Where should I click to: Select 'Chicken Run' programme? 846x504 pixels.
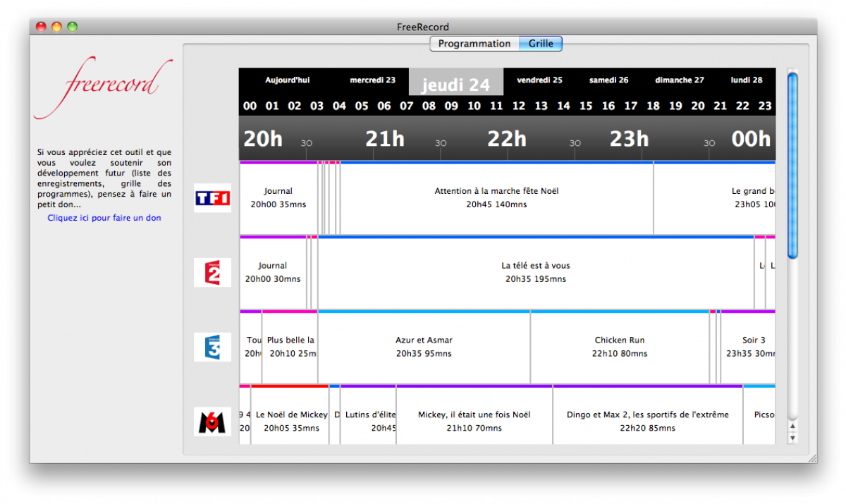click(x=620, y=348)
